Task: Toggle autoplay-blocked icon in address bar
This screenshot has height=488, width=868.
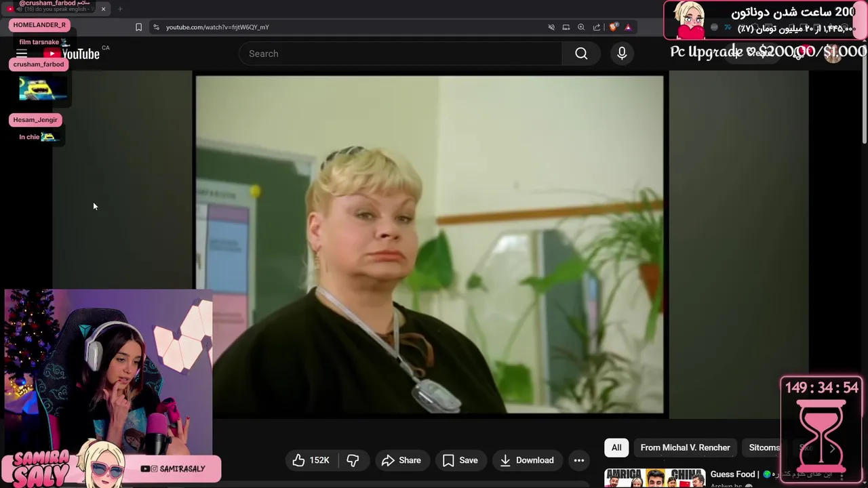Action: 551,27
